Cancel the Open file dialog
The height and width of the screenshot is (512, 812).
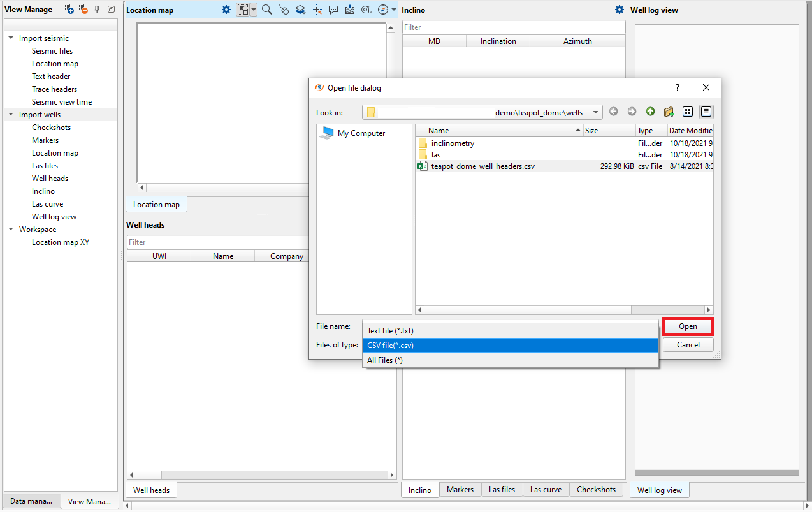pos(688,344)
